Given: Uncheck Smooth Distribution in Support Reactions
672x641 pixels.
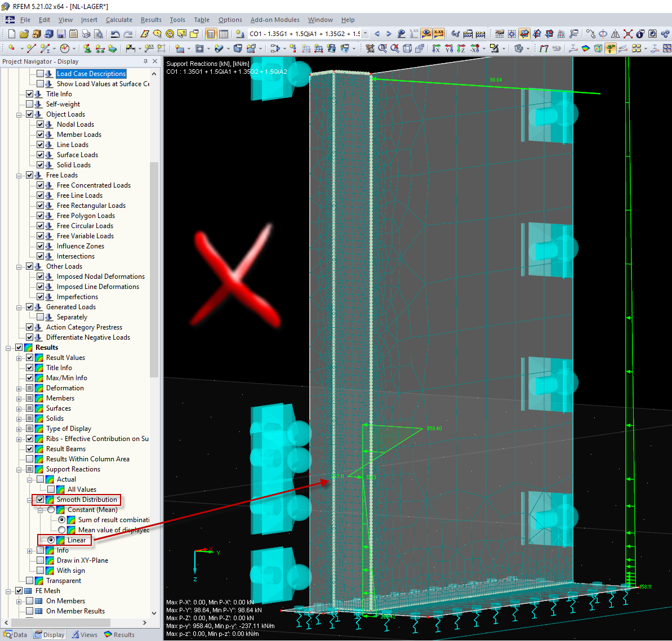Looking at the screenshot, I should pos(40,499).
